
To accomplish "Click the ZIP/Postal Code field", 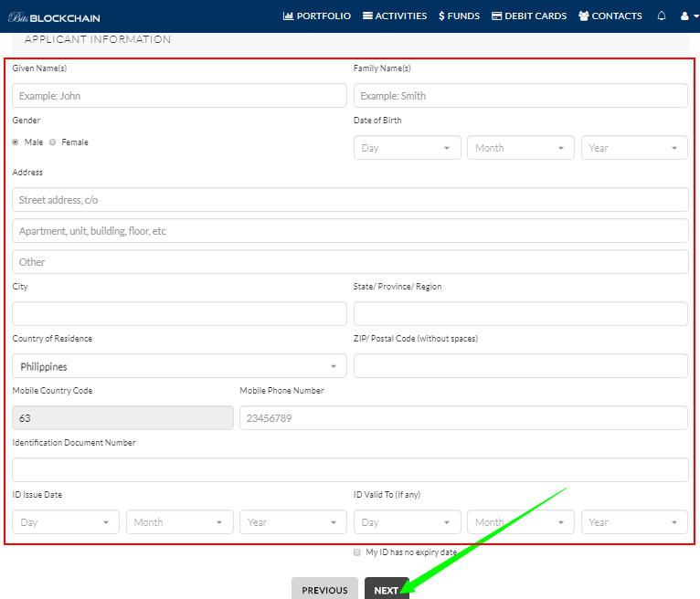I will (521, 366).
